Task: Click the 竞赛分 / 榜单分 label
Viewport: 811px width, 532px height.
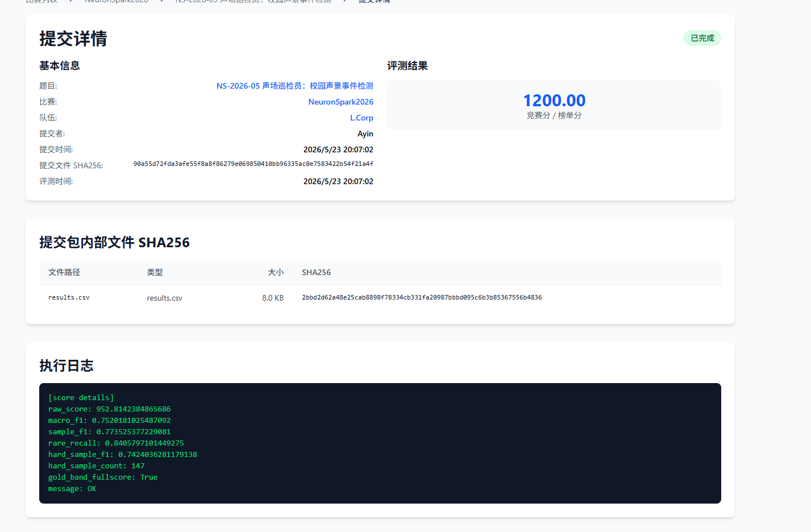Action: [x=554, y=115]
